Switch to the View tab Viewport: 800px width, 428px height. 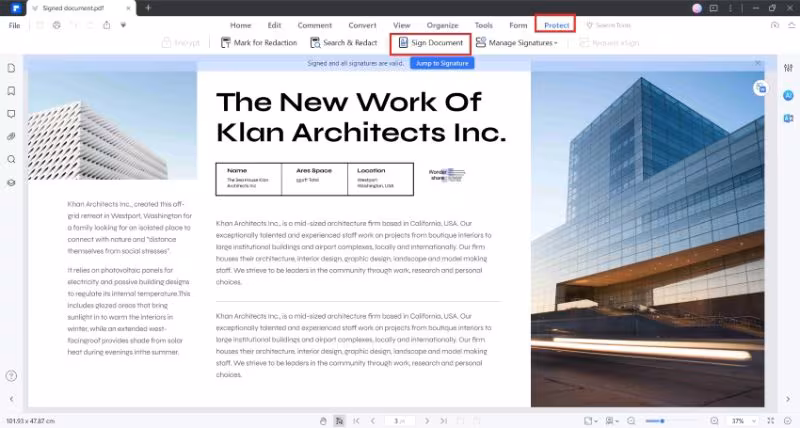point(402,25)
